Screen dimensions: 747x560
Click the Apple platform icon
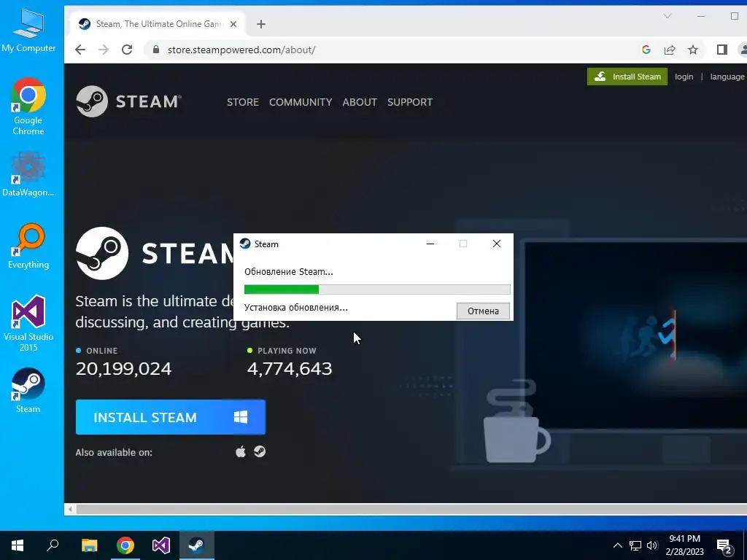(241, 451)
